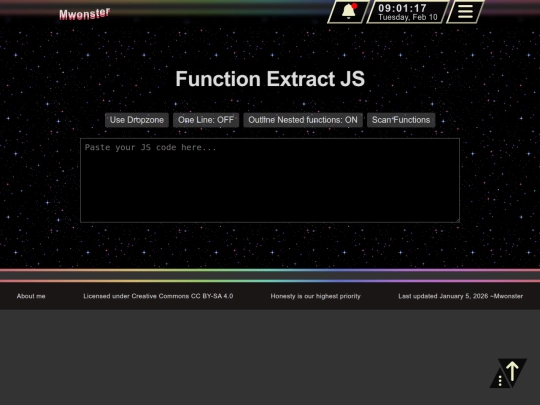Open the hamburger menu

click(x=465, y=11)
